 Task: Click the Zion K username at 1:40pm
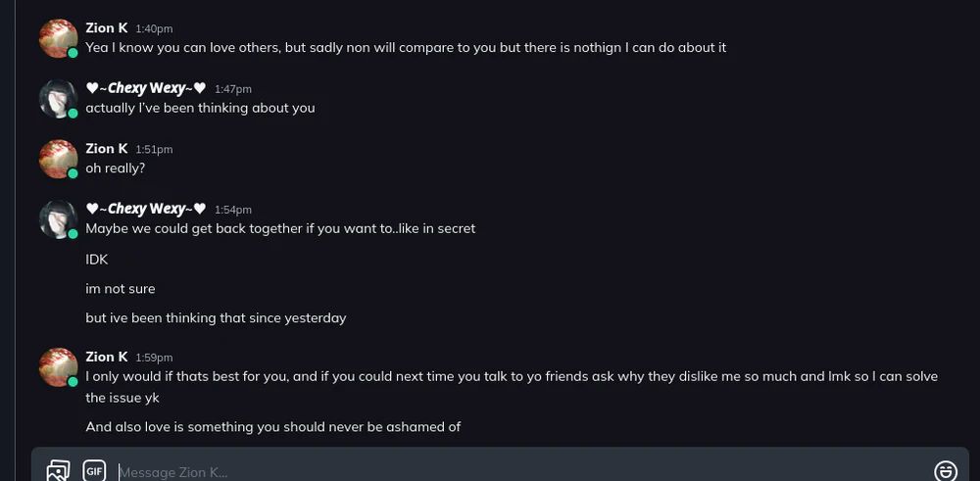click(x=107, y=28)
